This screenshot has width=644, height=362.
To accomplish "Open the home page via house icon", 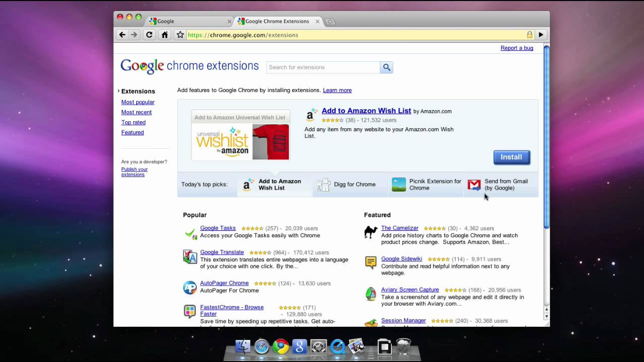I will tap(165, 35).
